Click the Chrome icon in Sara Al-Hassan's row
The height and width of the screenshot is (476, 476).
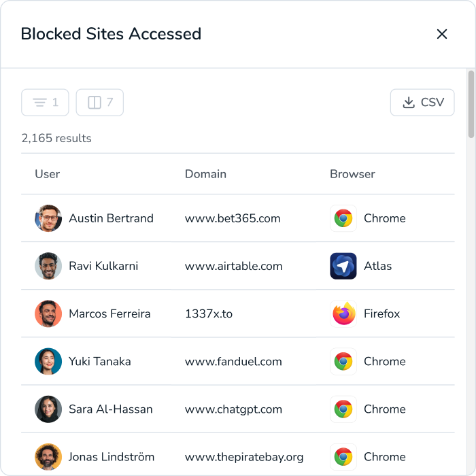tap(343, 409)
